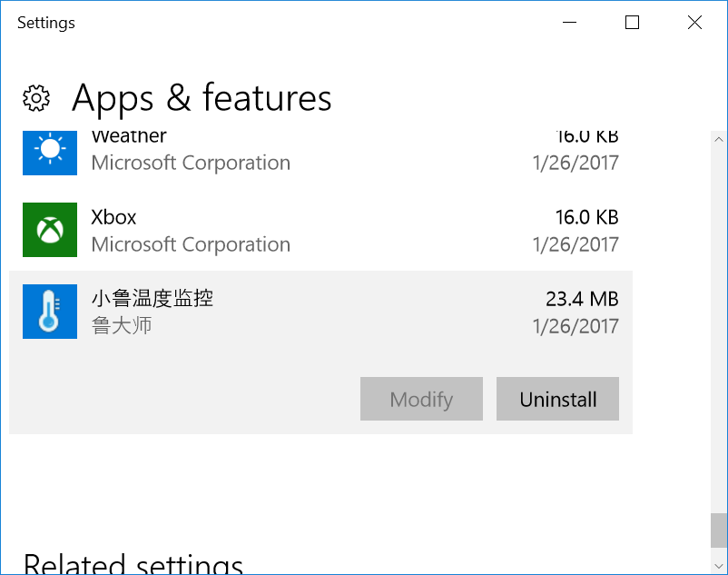This screenshot has height=575, width=728.
Task: Select the Xbox entry in apps list
Action: tap(320, 230)
